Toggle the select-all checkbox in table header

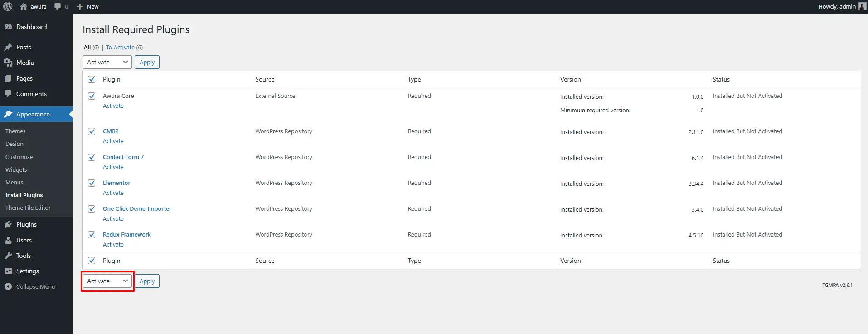(92, 79)
